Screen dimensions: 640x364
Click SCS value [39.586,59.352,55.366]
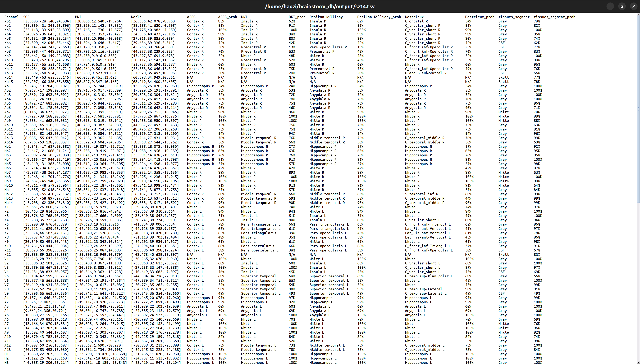pos(46,255)
